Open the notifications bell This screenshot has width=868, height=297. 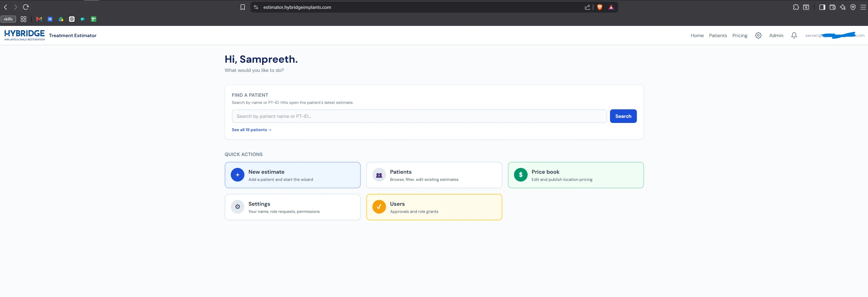794,35
